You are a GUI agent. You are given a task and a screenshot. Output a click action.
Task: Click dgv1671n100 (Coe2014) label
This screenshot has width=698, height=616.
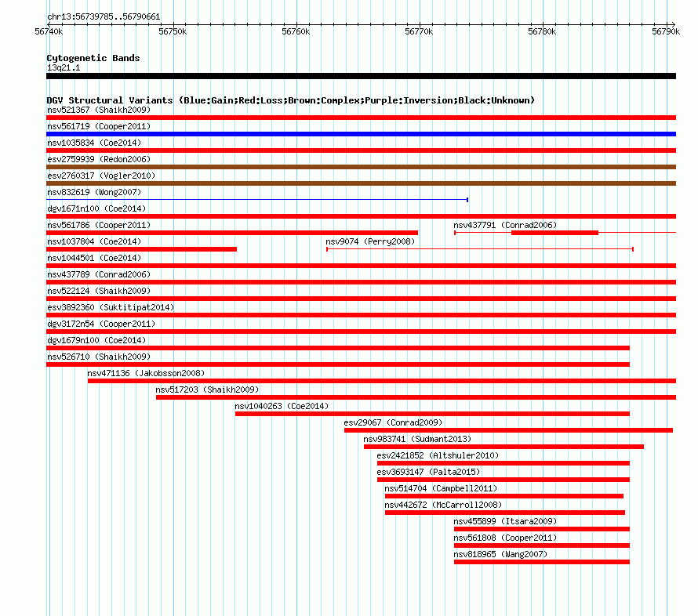(x=96, y=208)
